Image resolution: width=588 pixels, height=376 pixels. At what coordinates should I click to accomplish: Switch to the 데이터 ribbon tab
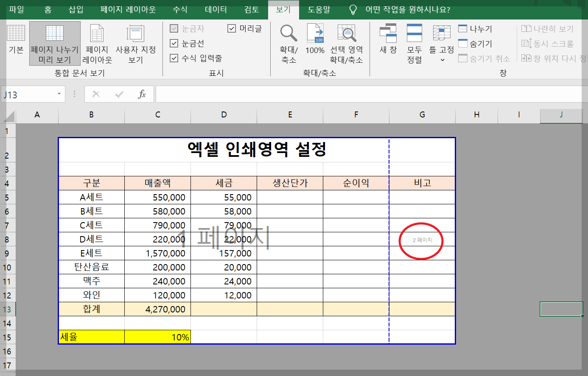coord(216,9)
